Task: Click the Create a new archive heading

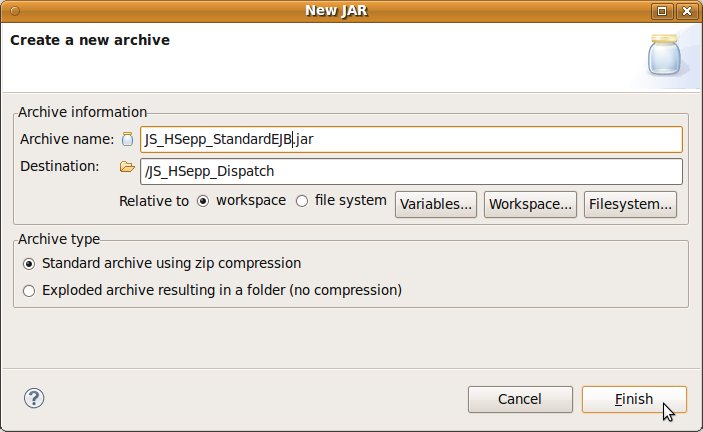Action: [90, 41]
